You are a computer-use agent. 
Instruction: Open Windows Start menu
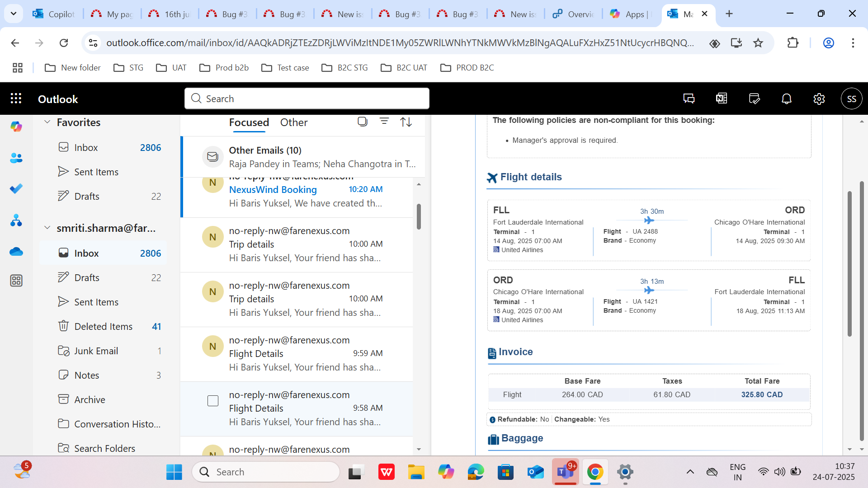click(x=174, y=472)
